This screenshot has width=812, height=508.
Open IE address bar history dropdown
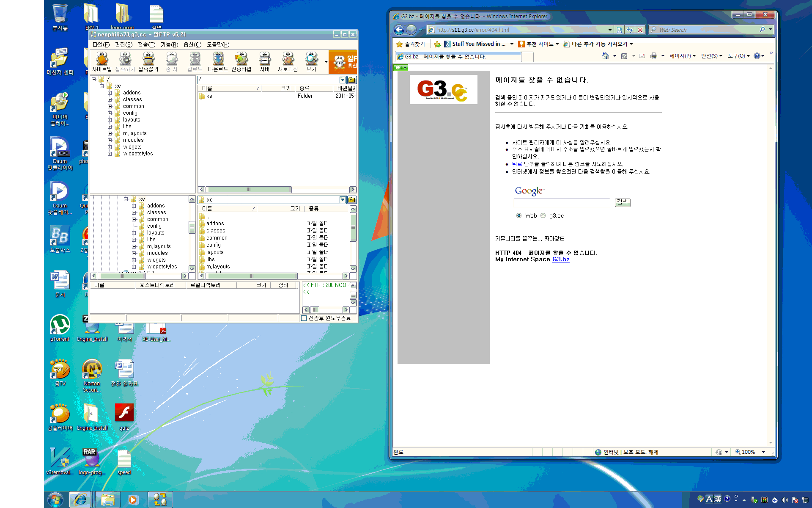coord(610,30)
